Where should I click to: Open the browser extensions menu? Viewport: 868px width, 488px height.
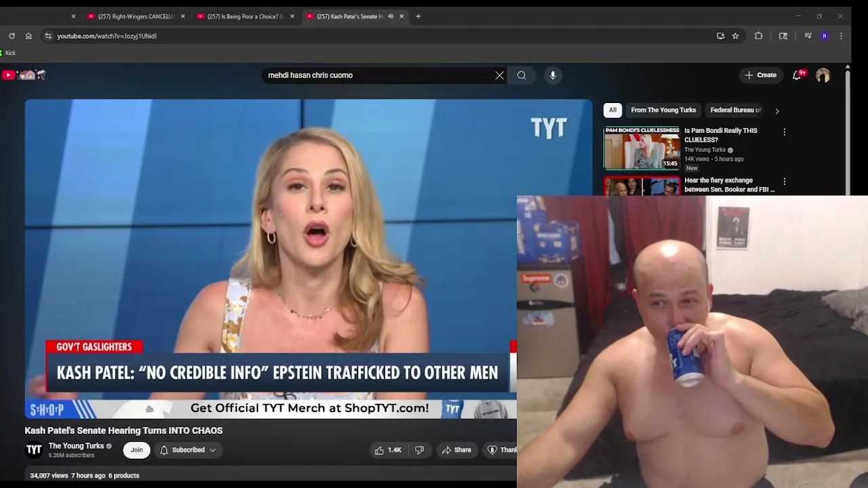pyautogui.click(x=759, y=36)
